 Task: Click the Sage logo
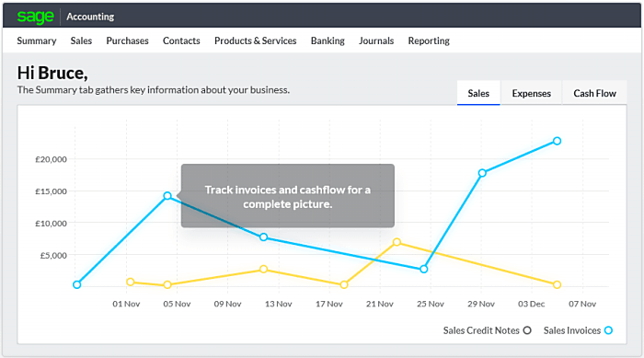coord(35,17)
